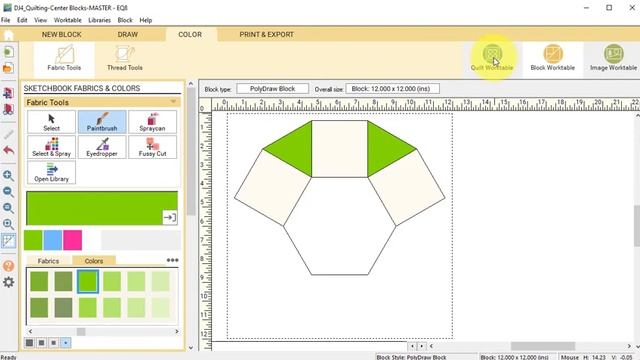Toggle the ruler display sidebar icon
This screenshot has height=360, width=640.
[9, 240]
